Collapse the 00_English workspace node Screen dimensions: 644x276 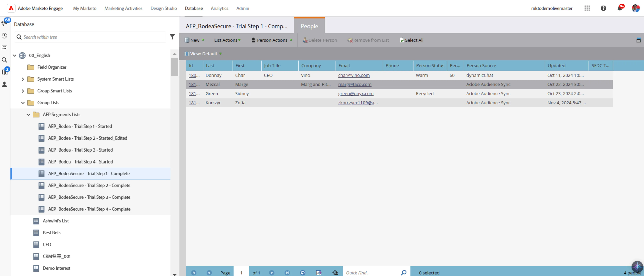pyautogui.click(x=15, y=55)
